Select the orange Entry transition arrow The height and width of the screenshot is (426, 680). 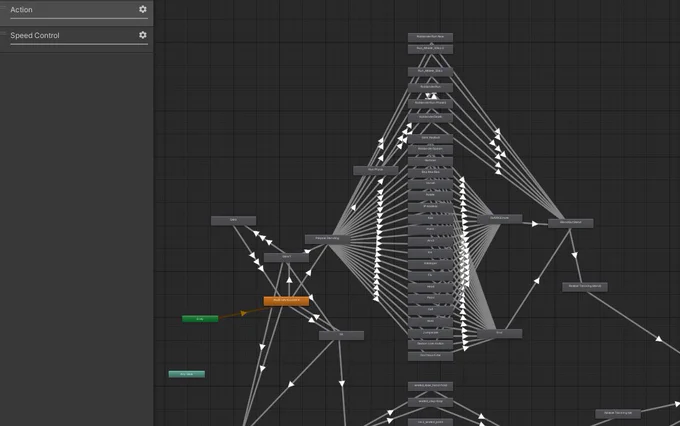[x=243, y=313]
